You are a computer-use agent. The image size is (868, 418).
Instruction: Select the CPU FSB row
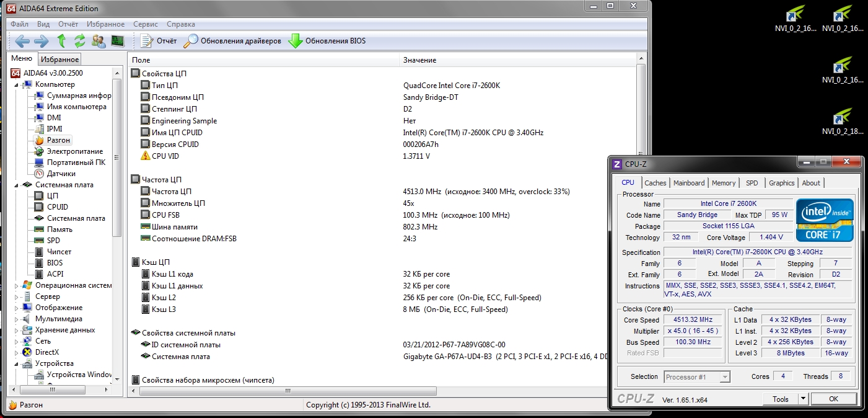(382, 215)
